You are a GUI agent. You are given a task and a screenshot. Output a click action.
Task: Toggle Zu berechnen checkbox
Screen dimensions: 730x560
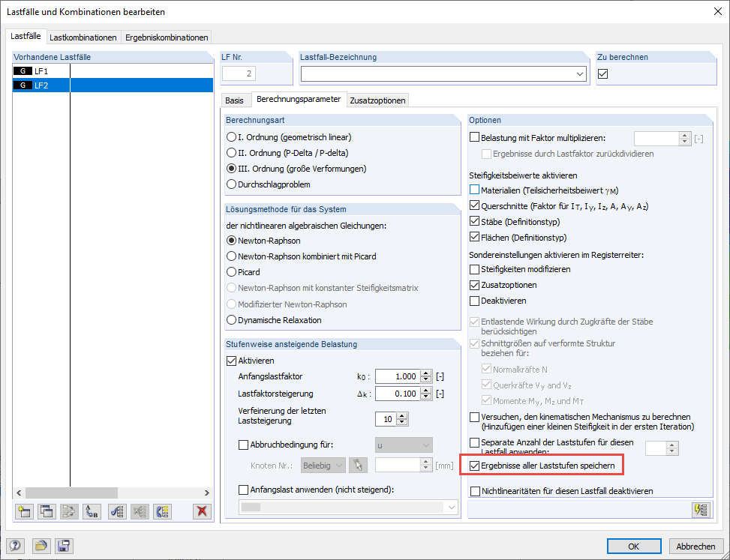[603, 73]
